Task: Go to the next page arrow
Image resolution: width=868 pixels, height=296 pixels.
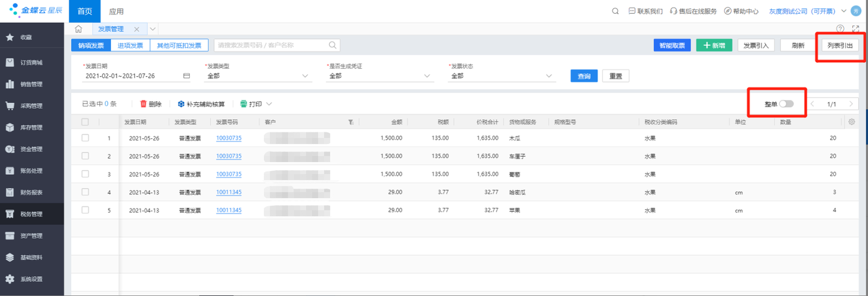Action: click(x=852, y=104)
